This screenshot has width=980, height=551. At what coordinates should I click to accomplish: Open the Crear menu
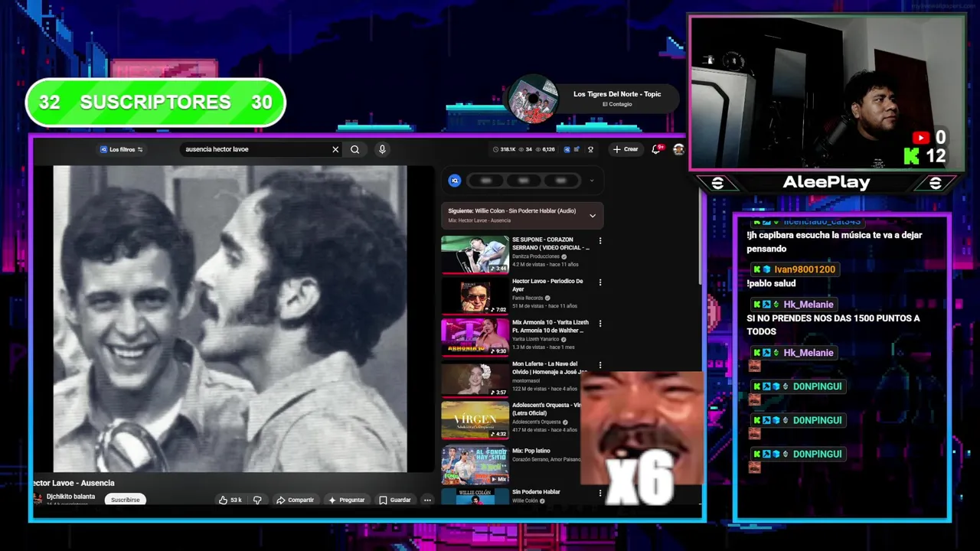[x=626, y=149]
